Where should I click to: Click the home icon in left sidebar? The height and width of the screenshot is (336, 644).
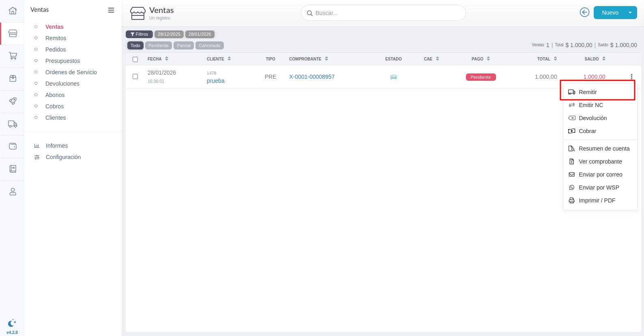pos(13,11)
